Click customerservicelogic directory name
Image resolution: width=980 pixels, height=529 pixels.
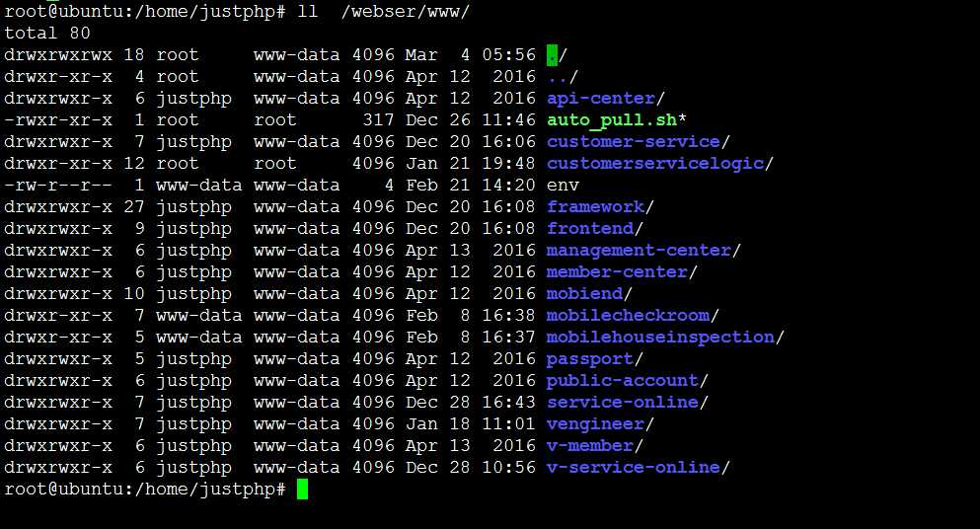pos(655,164)
